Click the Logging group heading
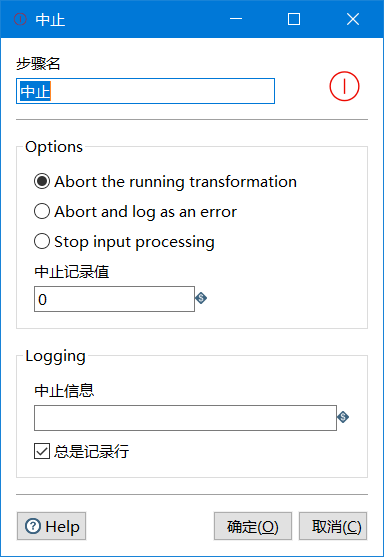 coord(55,356)
